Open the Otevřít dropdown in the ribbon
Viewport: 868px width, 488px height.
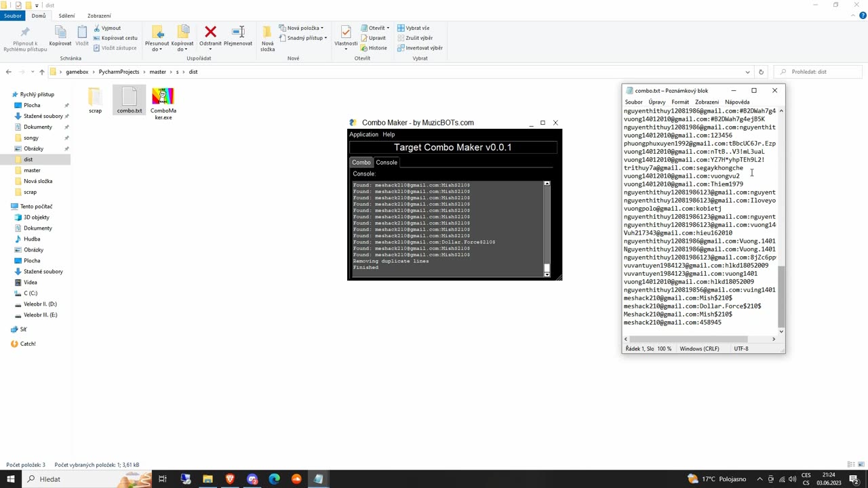coord(375,28)
